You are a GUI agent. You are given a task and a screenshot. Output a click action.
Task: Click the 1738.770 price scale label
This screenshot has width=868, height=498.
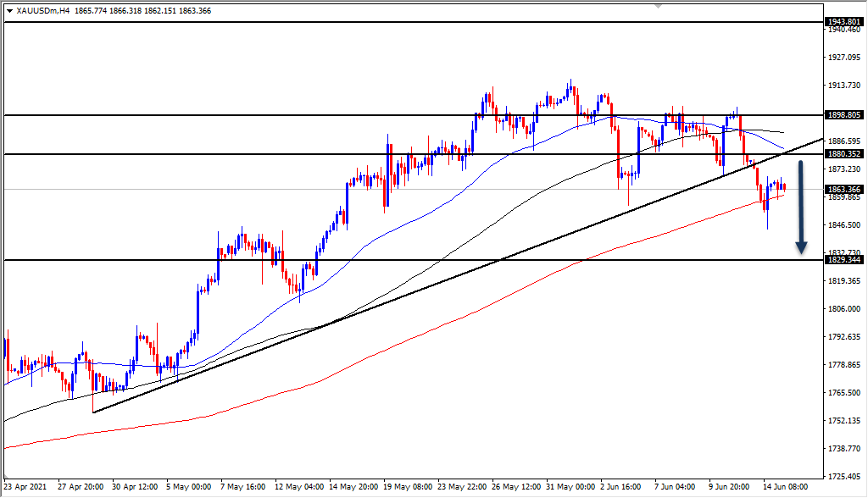(x=844, y=448)
